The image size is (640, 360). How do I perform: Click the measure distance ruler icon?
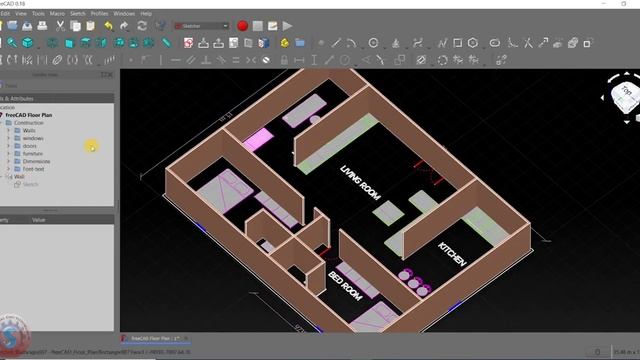click(x=166, y=42)
